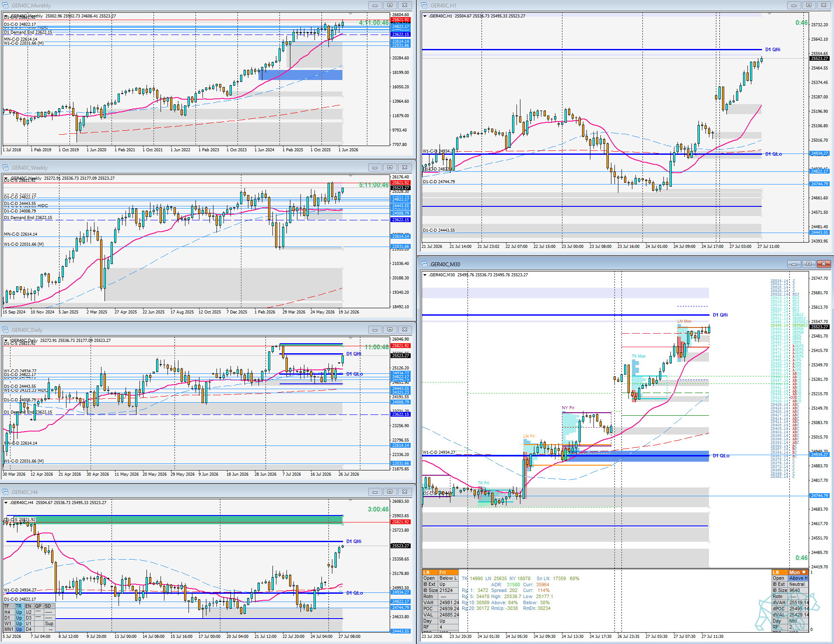Expand the triangle beside GER40C,M30 chart header
The height and width of the screenshot is (644, 834).
click(425, 275)
